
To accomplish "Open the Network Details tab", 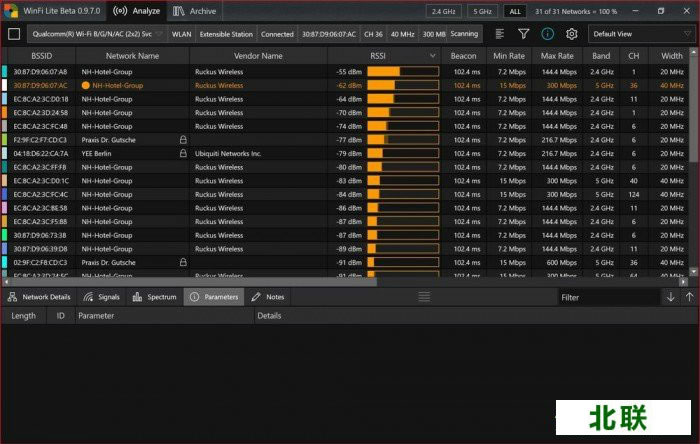I will click(x=39, y=297).
